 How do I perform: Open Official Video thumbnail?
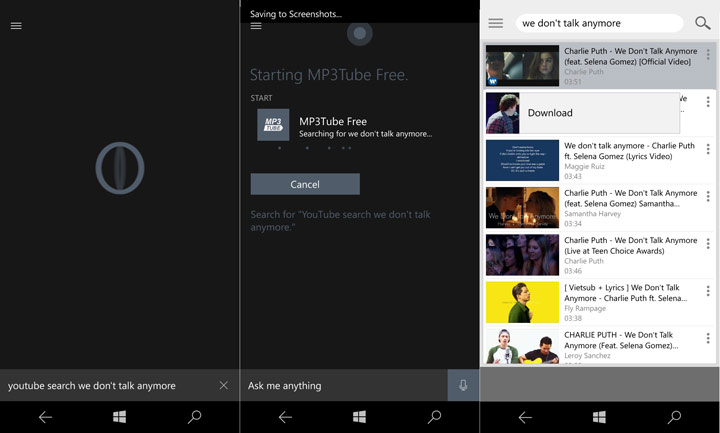click(x=523, y=66)
